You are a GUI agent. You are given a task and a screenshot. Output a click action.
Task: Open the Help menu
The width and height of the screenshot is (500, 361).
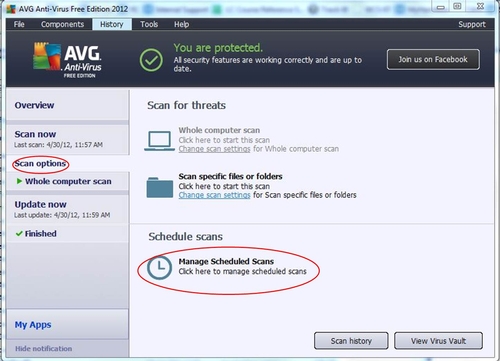coord(181,24)
